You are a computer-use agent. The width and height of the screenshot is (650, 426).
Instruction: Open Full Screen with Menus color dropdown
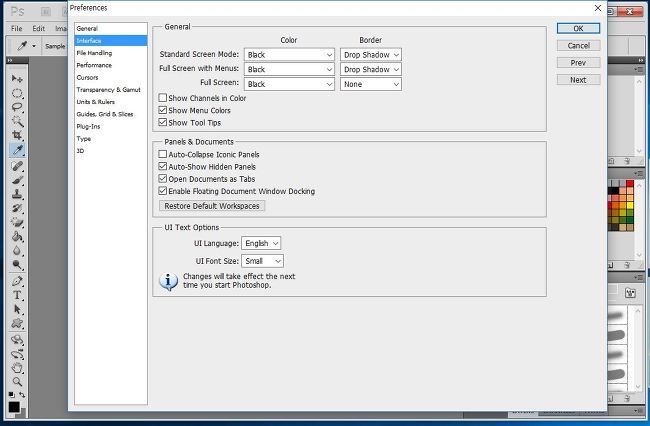coord(289,69)
